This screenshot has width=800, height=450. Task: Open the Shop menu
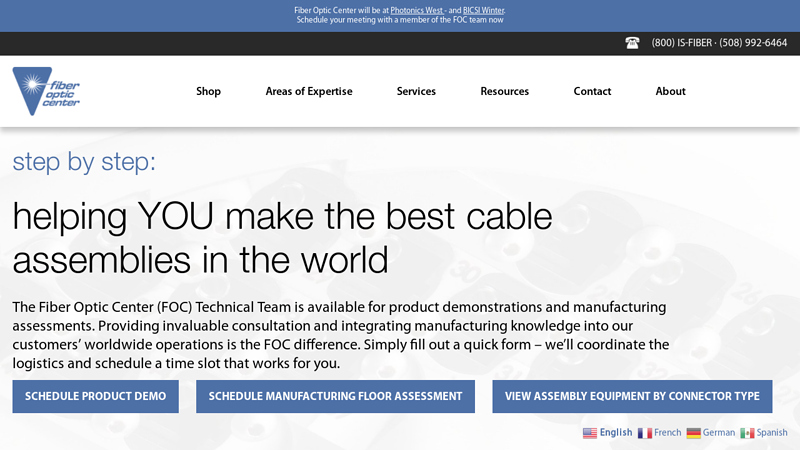(208, 91)
